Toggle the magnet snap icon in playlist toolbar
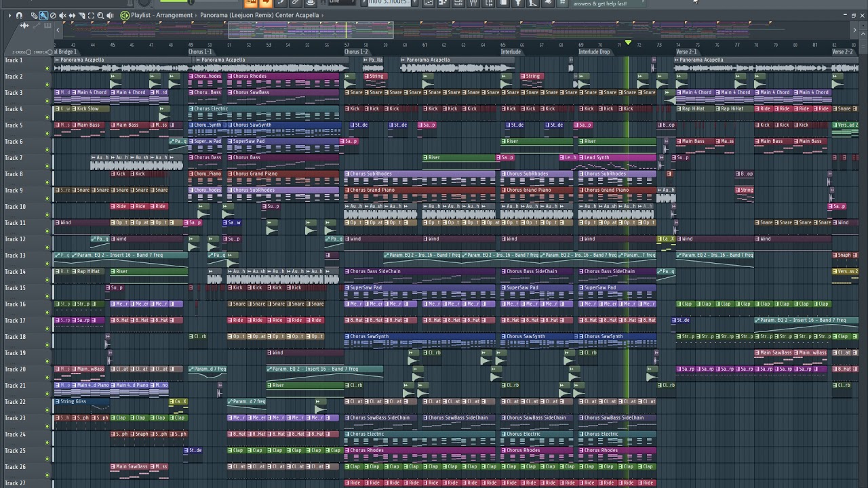Image resolution: width=868 pixels, height=488 pixels. 19,15
